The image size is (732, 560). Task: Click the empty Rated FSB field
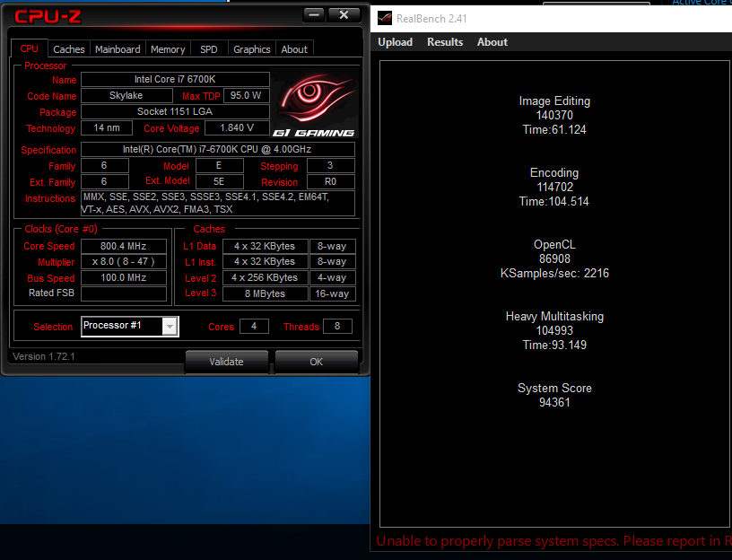pos(124,293)
